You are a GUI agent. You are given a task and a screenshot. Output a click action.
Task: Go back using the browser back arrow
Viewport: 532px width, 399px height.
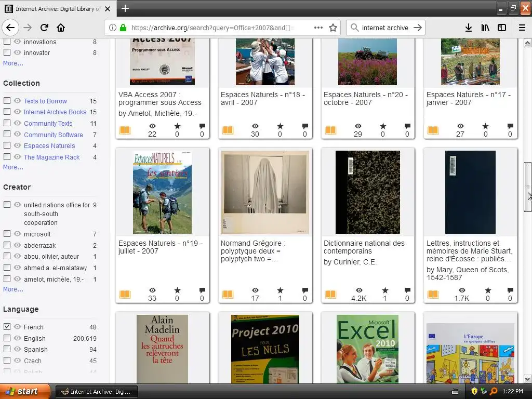coord(10,28)
